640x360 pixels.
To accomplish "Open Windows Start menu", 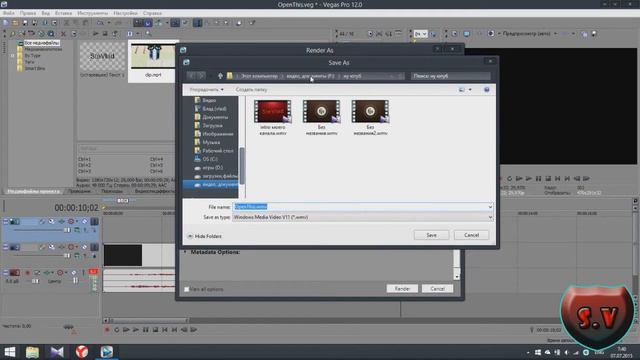I will [9, 352].
